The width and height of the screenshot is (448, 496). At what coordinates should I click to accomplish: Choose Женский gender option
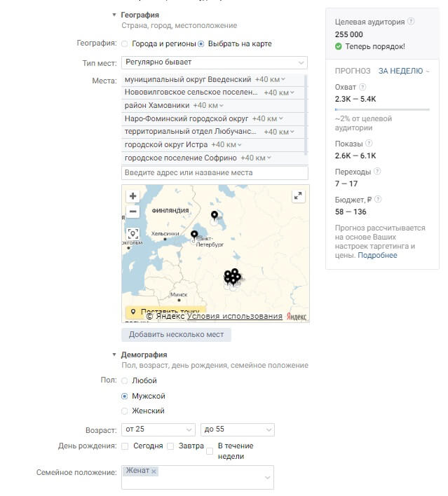tap(125, 411)
